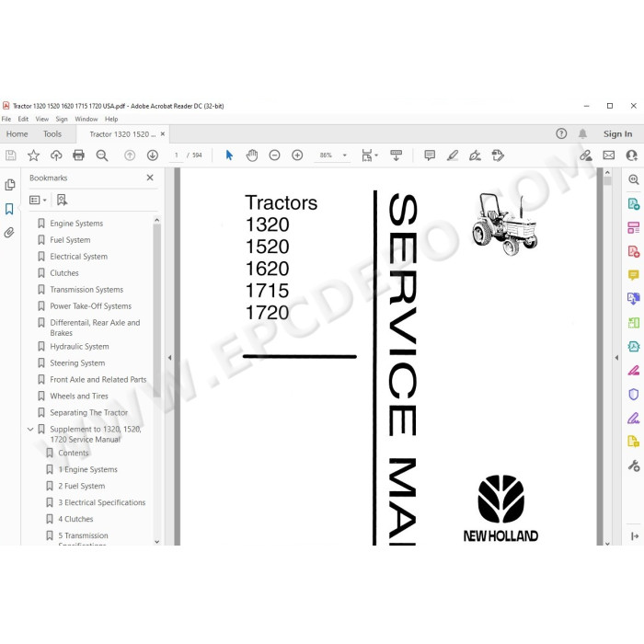Click the scrolling mode keyboard icon
The width and height of the screenshot is (644, 644).
point(396,155)
